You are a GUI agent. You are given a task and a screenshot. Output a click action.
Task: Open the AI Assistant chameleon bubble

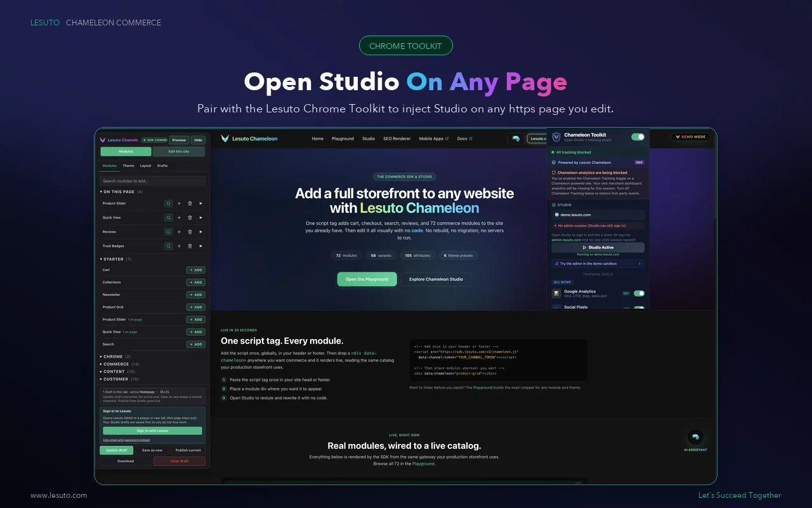coord(695,436)
